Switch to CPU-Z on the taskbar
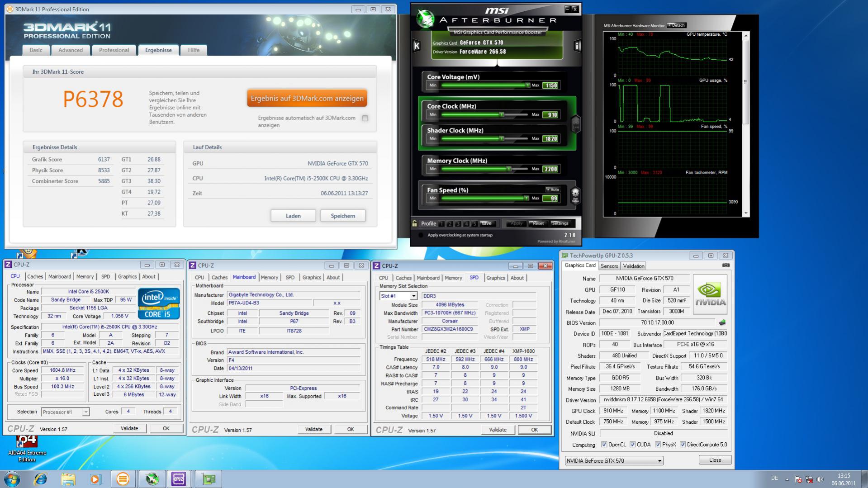This screenshot has height=488, width=868. [x=179, y=479]
